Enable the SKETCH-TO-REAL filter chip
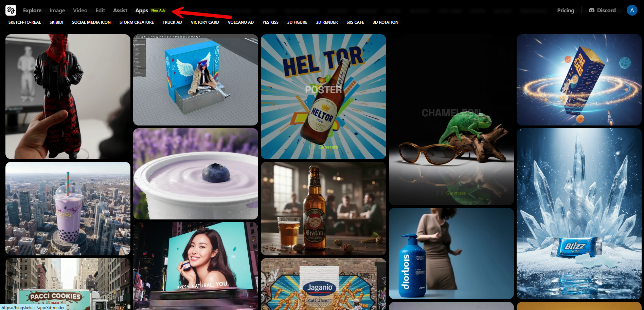The image size is (644, 310). click(x=24, y=22)
